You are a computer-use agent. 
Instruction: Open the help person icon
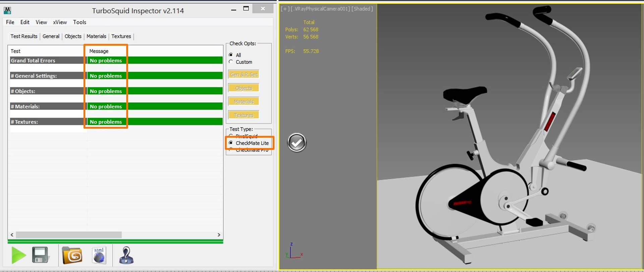pos(126,255)
